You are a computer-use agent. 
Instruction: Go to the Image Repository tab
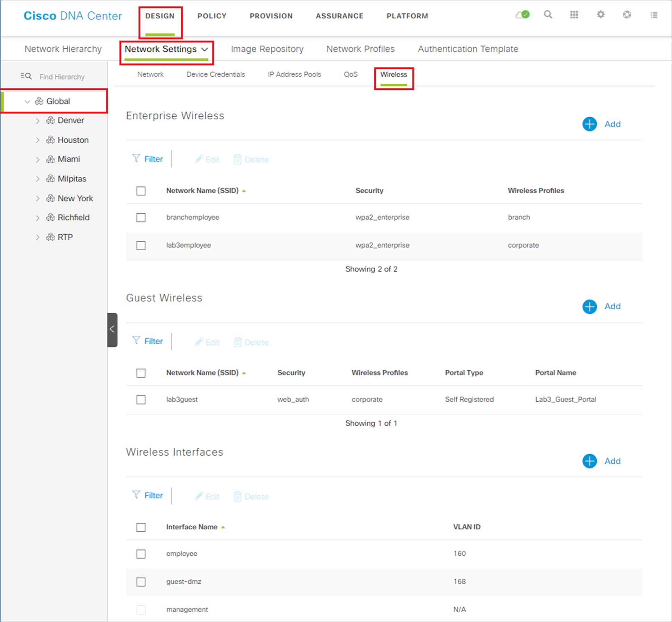click(267, 49)
